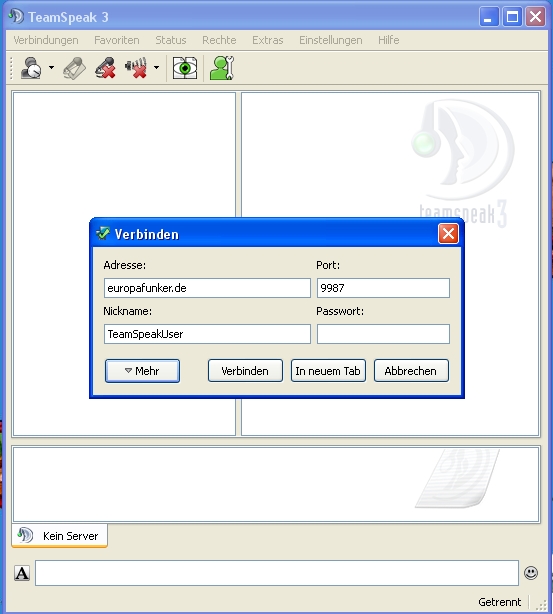Mute speakers using the toolbar icon
553x614 pixels.
click(136, 68)
